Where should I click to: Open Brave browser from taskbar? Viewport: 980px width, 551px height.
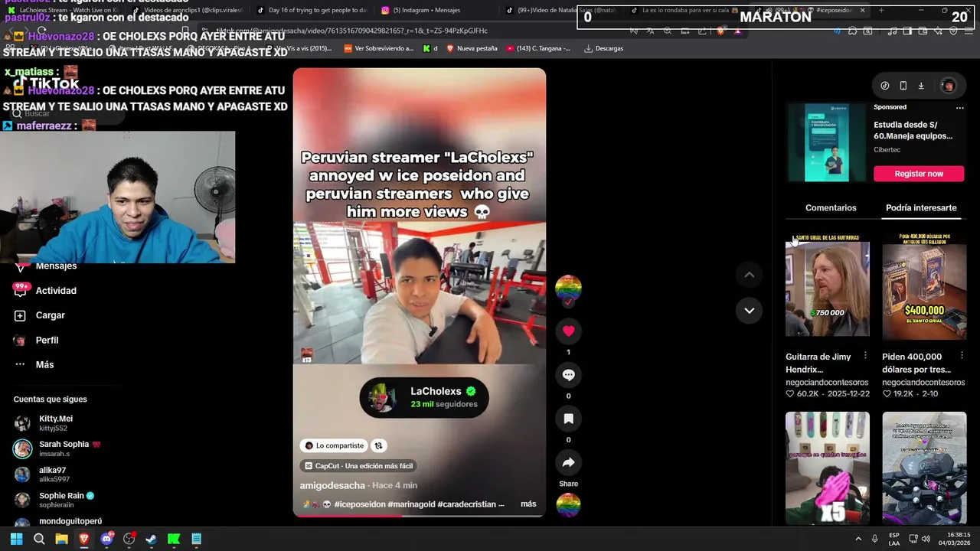(84, 539)
